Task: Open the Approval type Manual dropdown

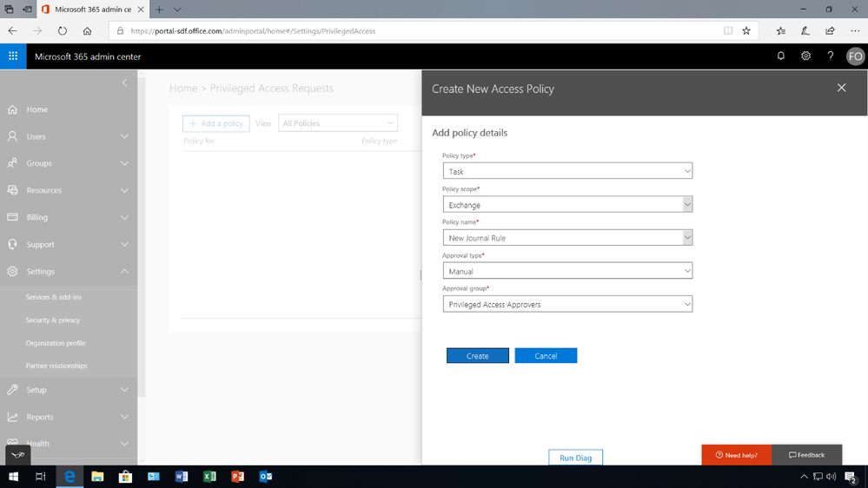Action: pyautogui.click(x=567, y=271)
